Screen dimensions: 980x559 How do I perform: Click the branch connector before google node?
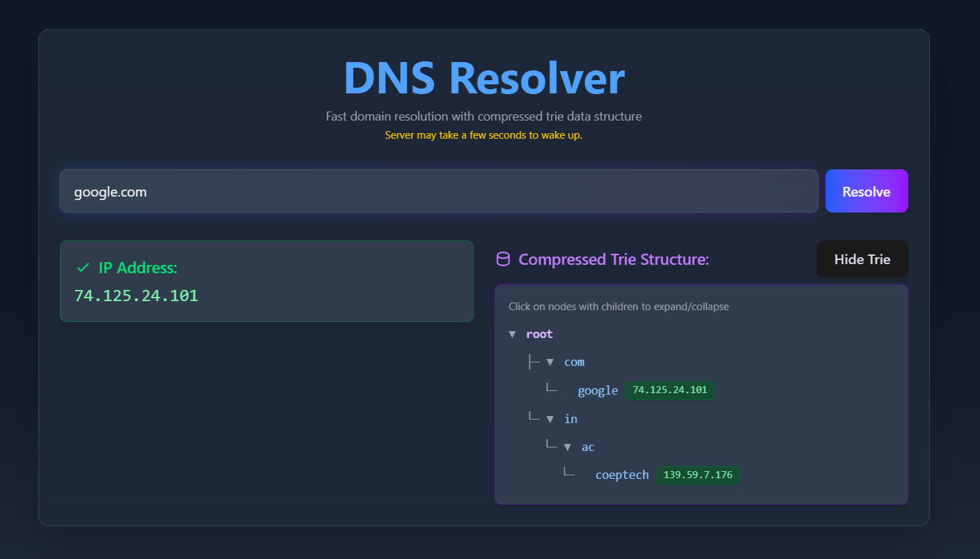click(552, 388)
